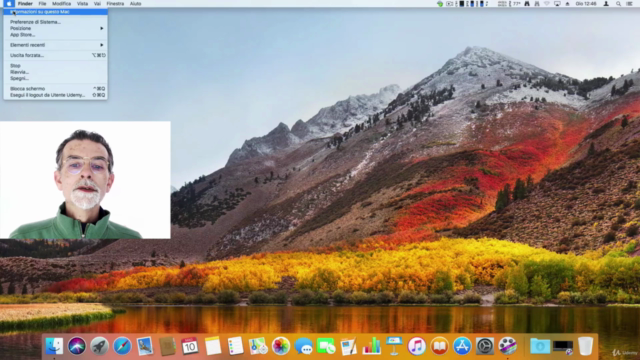Click Spotlight magnifier in menu bar

coord(618,4)
